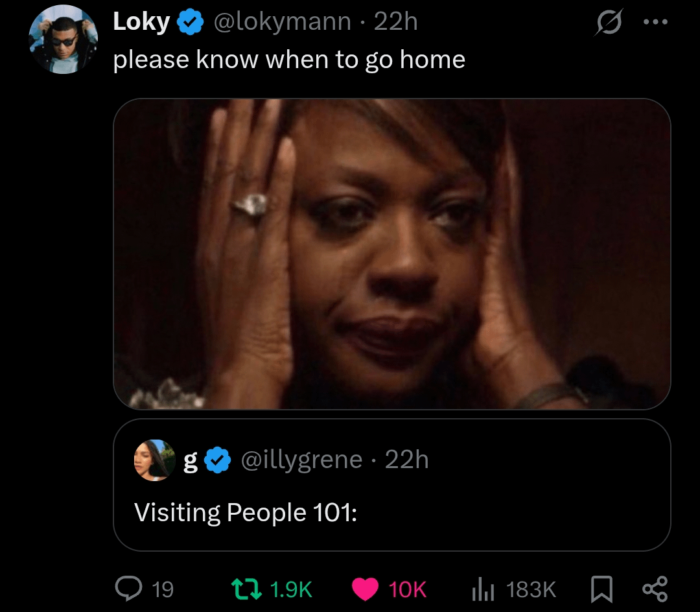Click the Loky display name
This screenshot has height=612, width=700.
click(141, 22)
